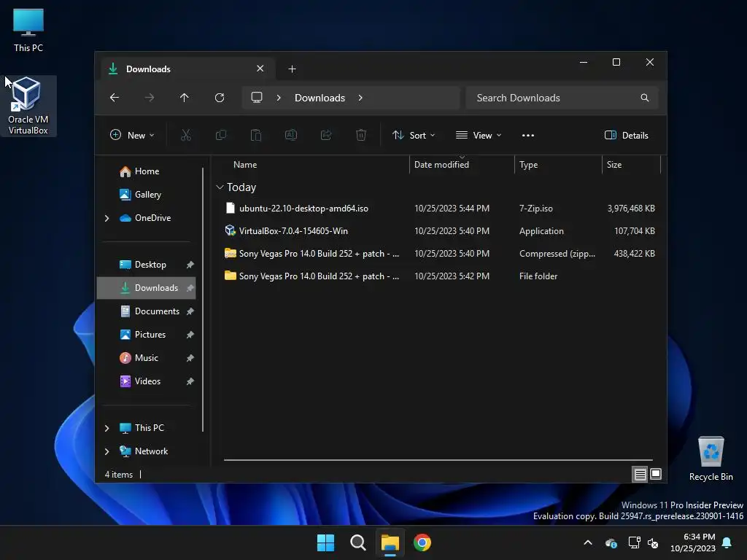Click the Copy toolbar icon
The image size is (747, 560).
point(221,135)
